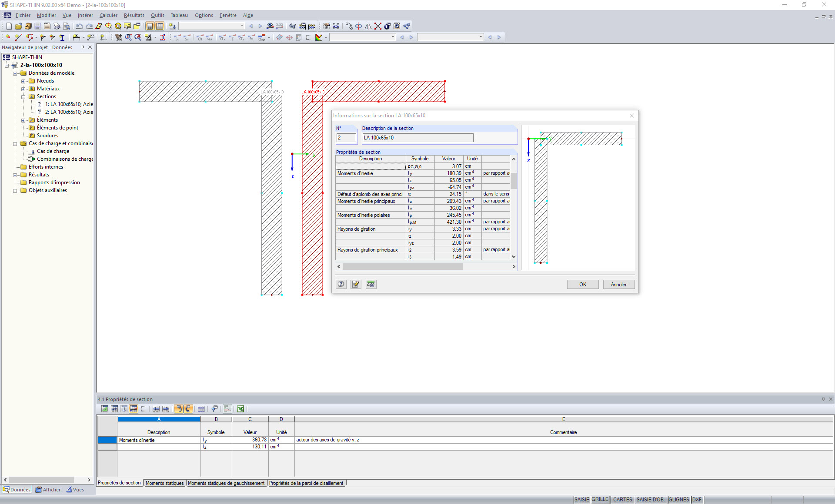Collapse the Sections tree node
The height and width of the screenshot is (504, 835).
pyautogui.click(x=23, y=96)
